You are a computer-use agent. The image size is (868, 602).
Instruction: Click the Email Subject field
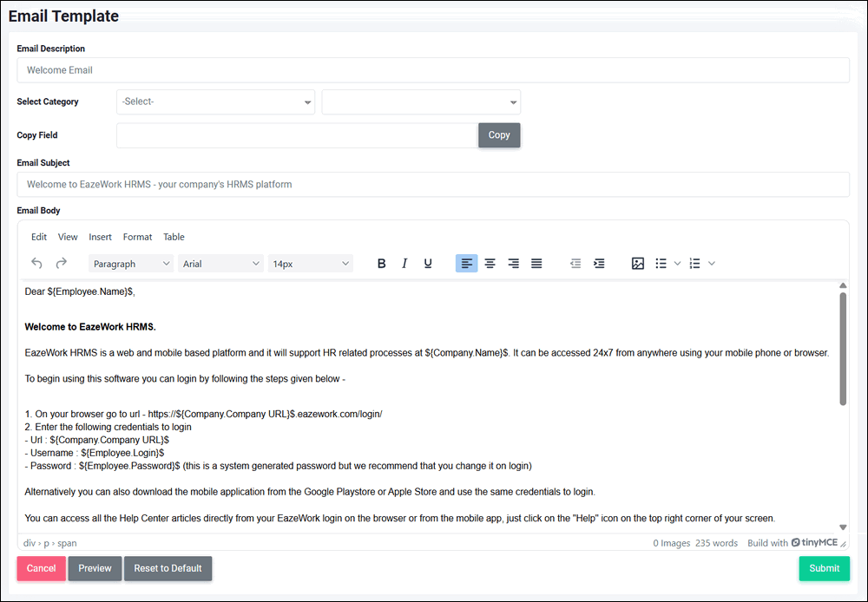[x=433, y=184]
